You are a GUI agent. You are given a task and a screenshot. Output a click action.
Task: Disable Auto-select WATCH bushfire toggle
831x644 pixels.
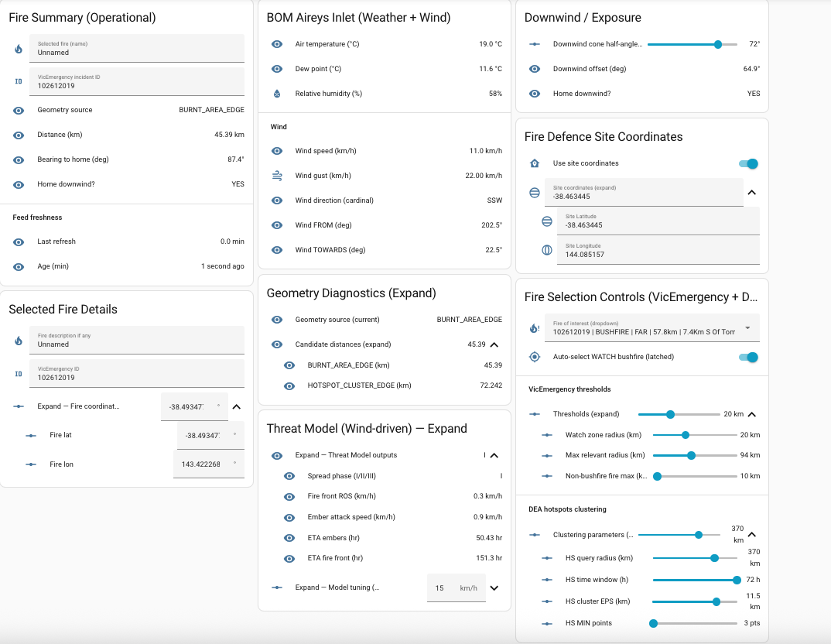coord(748,357)
